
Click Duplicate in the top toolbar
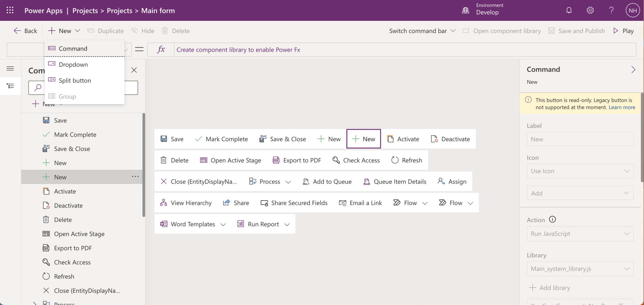[x=106, y=31]
